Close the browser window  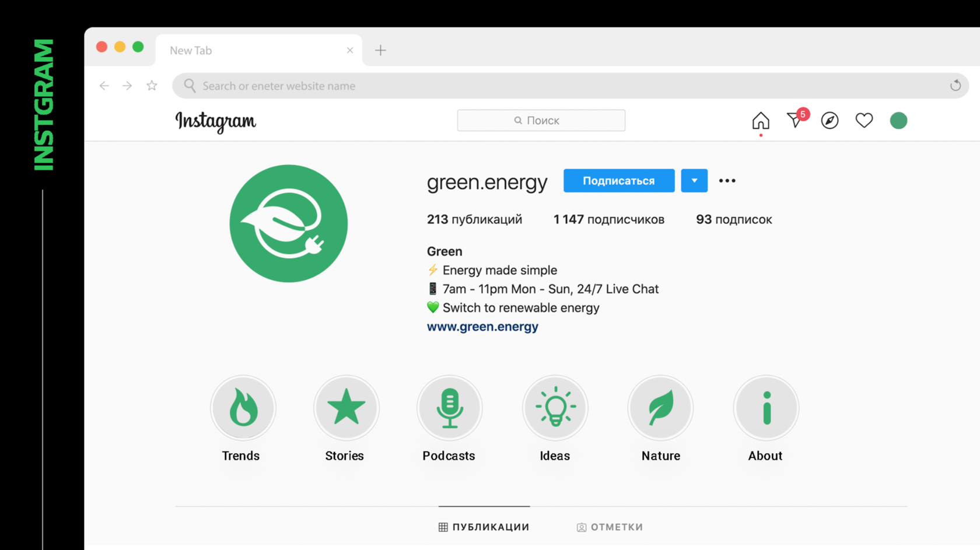point(101,47)
